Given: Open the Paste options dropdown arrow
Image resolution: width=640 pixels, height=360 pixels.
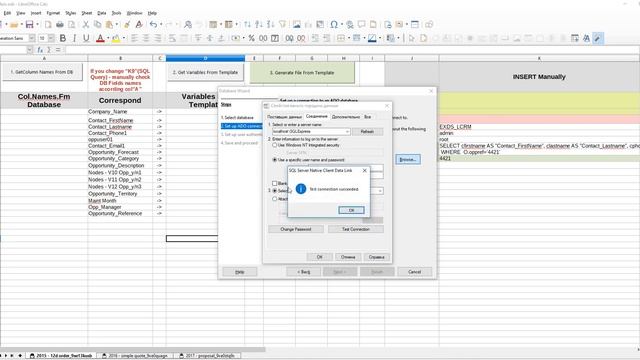Looking at the screenshot, I should [116, 25].
